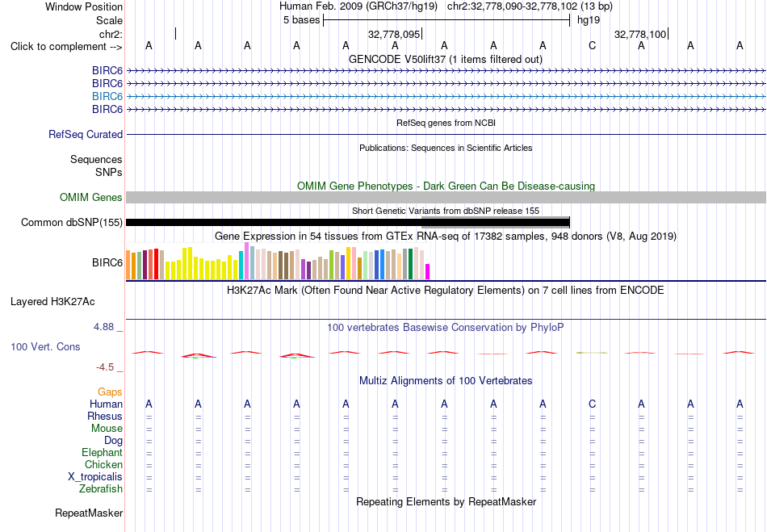Open the 'Gene Expression in 54 tissues' GTEx title

(x=446, y=237)
